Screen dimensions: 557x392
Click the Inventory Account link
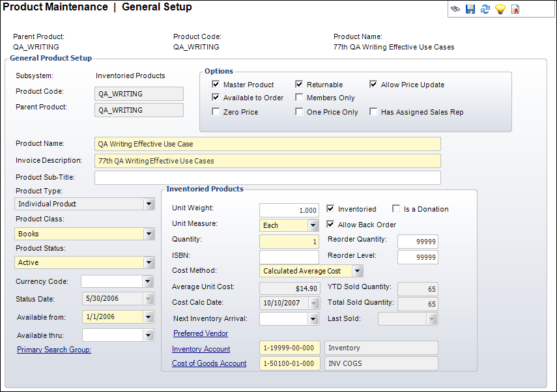201,349
